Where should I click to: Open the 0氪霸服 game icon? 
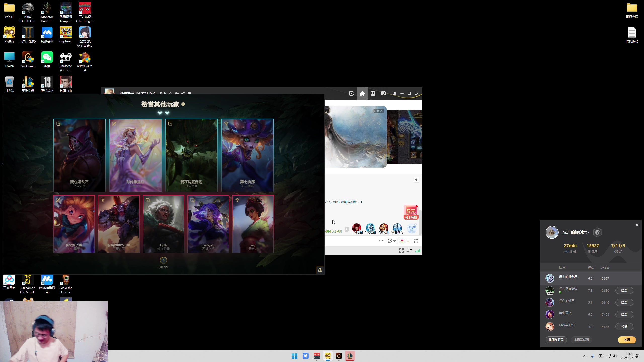coord(384,229)
